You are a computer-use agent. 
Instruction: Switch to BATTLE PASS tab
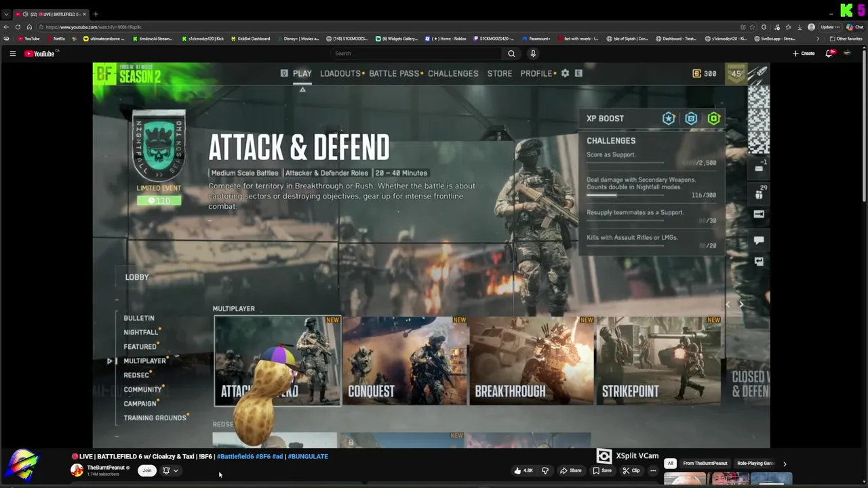pos(394,73)
